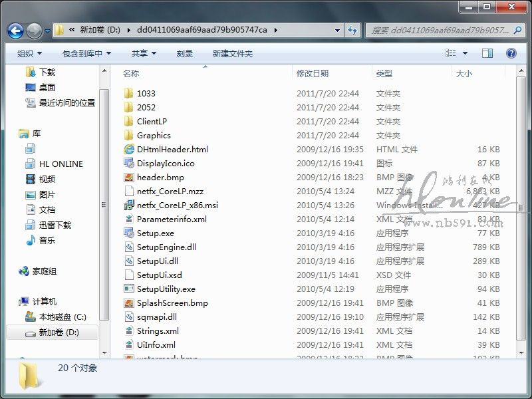
Task: Select DisplayIcon.ico file icon
Action: point(129,163)
